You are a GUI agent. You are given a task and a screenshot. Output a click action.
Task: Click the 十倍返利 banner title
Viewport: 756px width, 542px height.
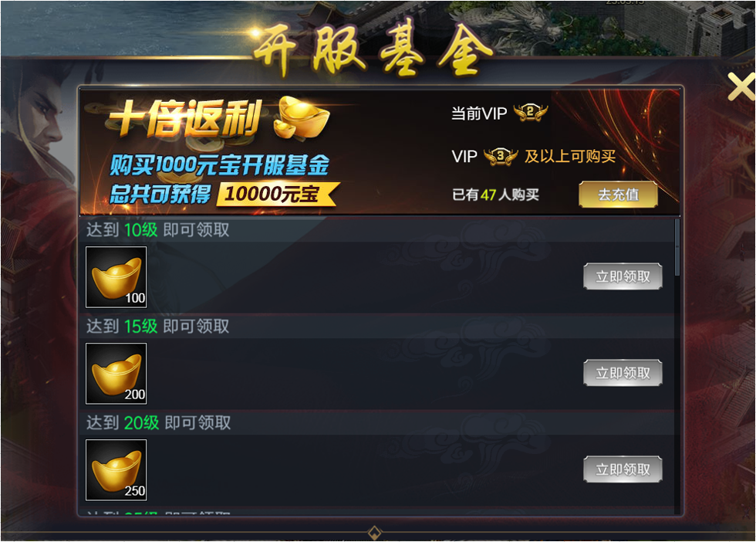pyautogui.click(x=185, y=118)
